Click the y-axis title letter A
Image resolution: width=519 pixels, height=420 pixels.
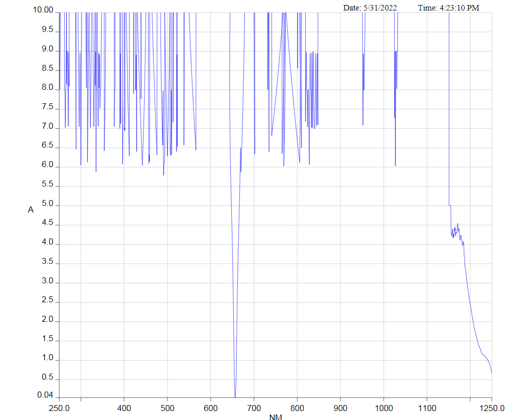point(30,210)
